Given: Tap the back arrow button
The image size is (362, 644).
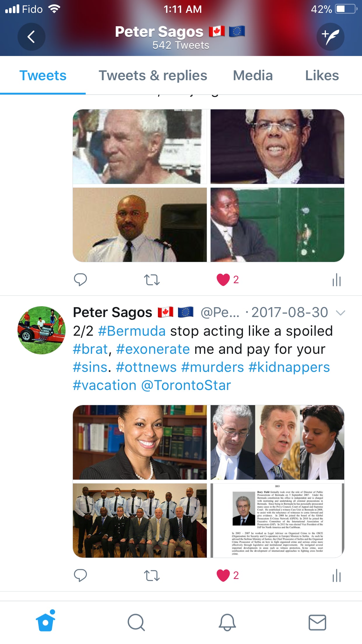Looking at the screenshot, I should (31, 37).
